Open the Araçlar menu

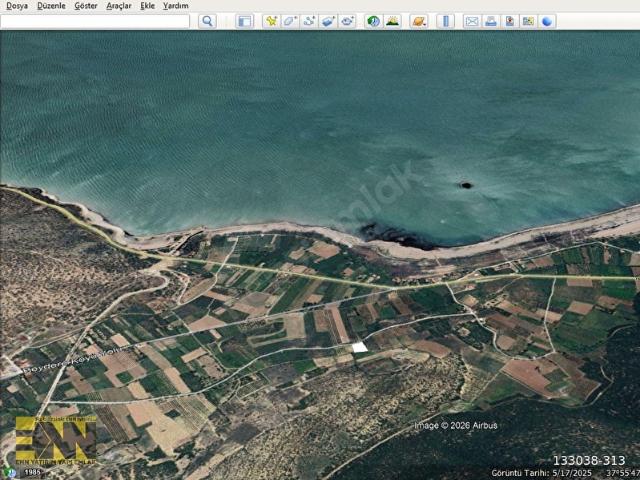(x=119, y=6)
